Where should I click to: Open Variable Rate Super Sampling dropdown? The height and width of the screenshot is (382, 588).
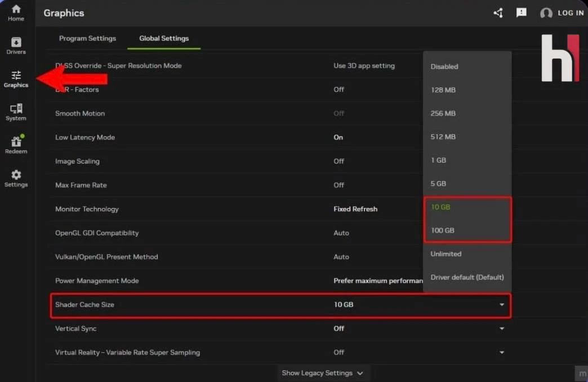pyautogui.click(x=501, y=353)
